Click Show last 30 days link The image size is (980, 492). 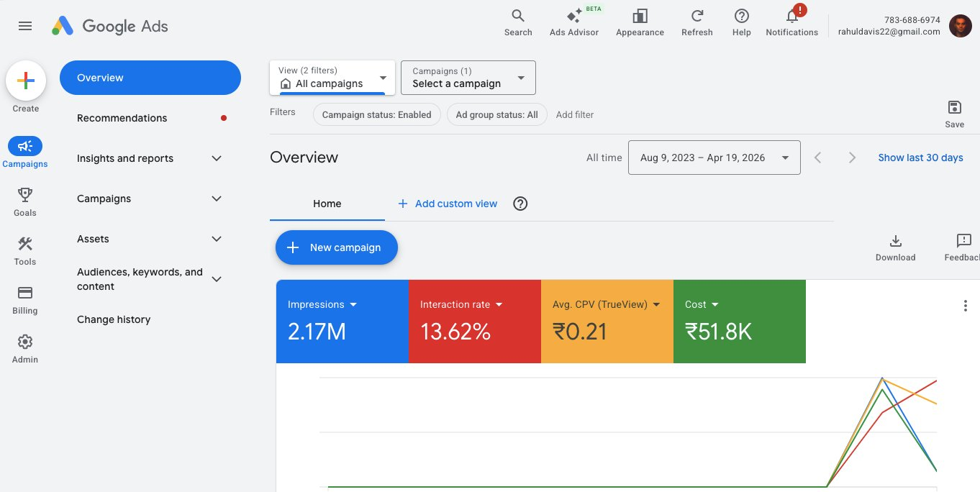[x=920, y=157]
